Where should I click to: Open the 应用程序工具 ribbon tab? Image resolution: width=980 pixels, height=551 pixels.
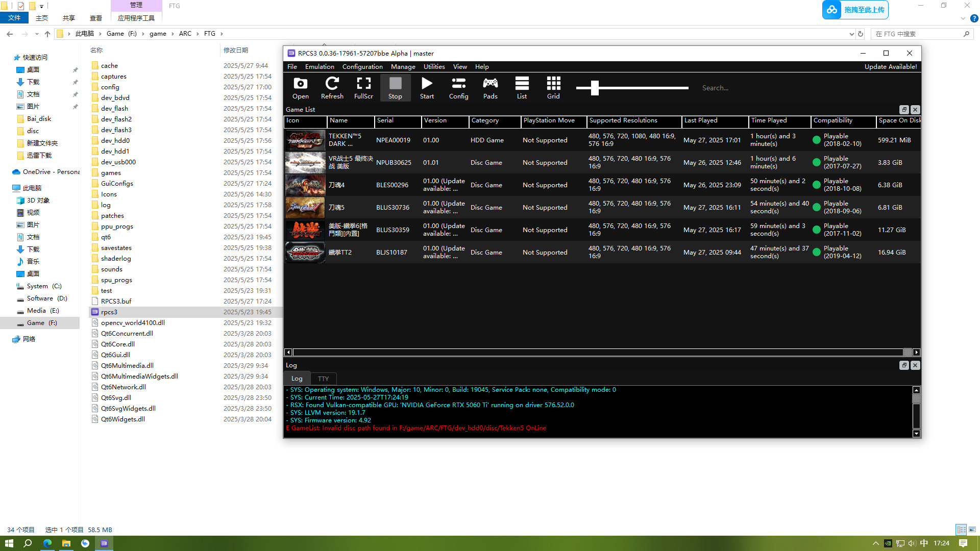[136, 18]
